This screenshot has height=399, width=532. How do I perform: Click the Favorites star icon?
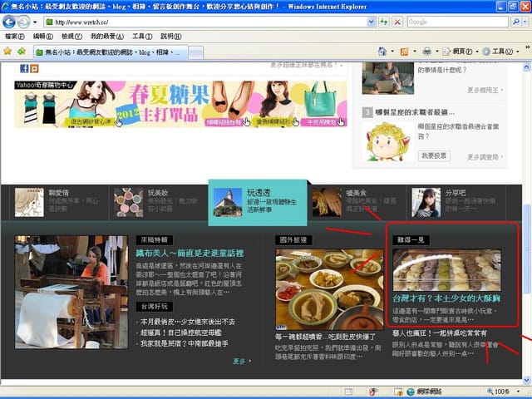tap(7, 52)
